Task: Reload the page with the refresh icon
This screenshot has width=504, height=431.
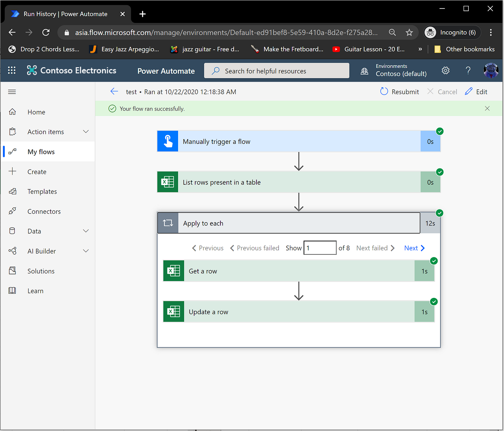Action: (x=46, y=33)
